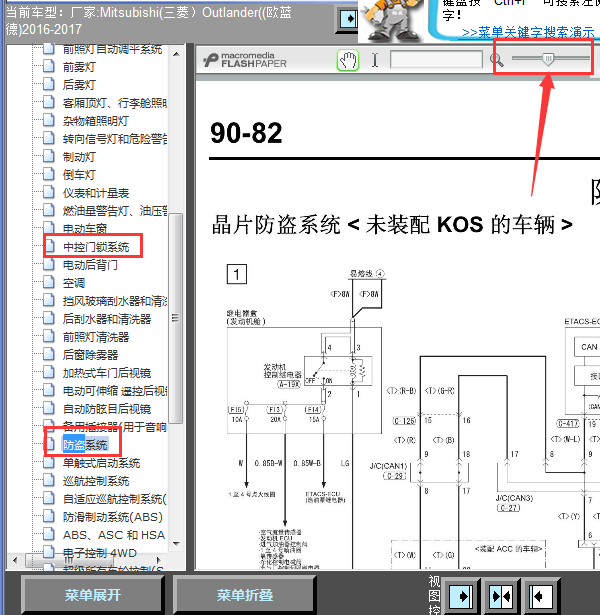The width and height of the screenshot is (600, 615).
Task: Click the boxed number 1 on diagram
Action: (x=236, y=274)
